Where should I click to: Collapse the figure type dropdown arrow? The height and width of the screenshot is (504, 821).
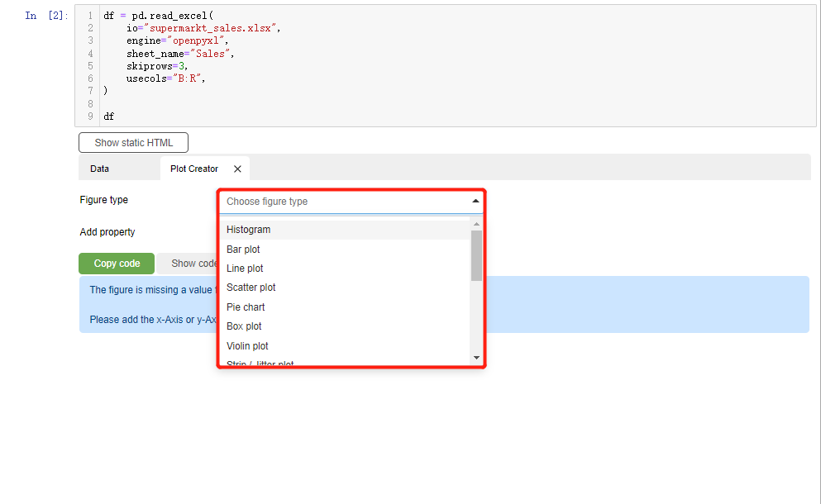[x=475, y=201]
